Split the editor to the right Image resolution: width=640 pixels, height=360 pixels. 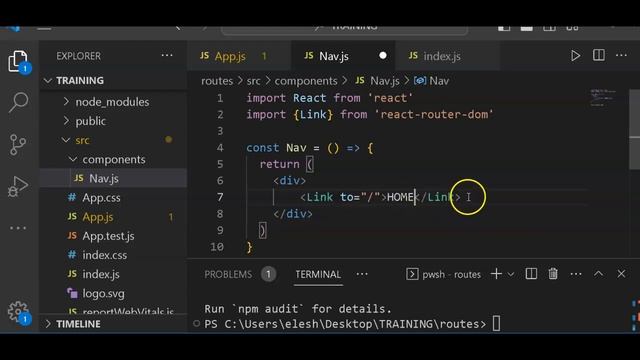598,55
